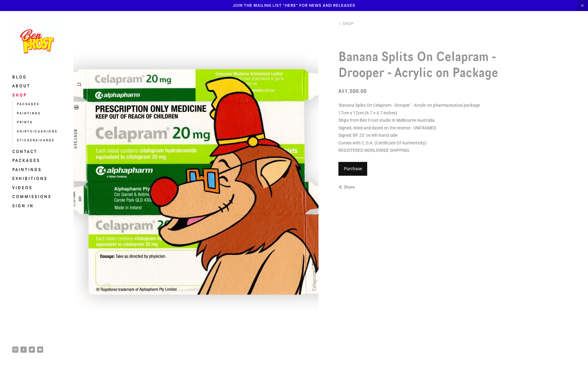Open the BLOG menu item
The height and width of the screenshot is (368, 588).
pos(19,77)
